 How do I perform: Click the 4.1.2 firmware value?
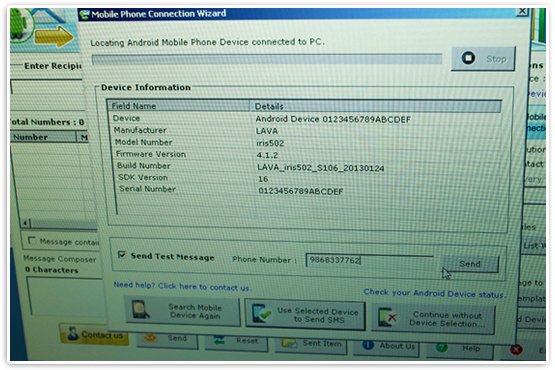(267, 155)
